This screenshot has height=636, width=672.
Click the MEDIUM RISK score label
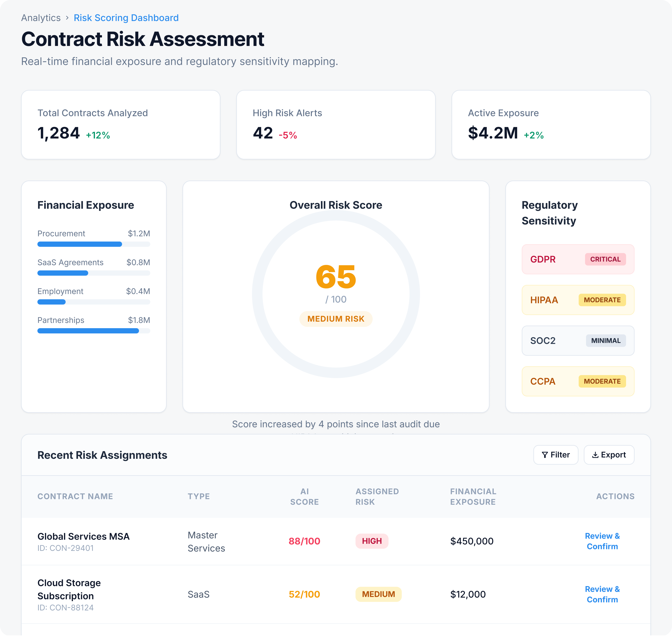[x=336, y=319]
